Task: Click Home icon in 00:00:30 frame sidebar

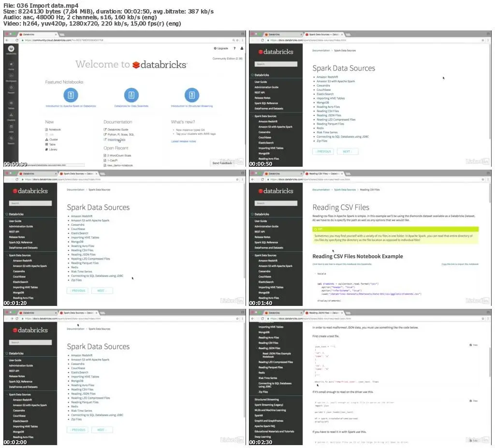Action: click(11, 64)
